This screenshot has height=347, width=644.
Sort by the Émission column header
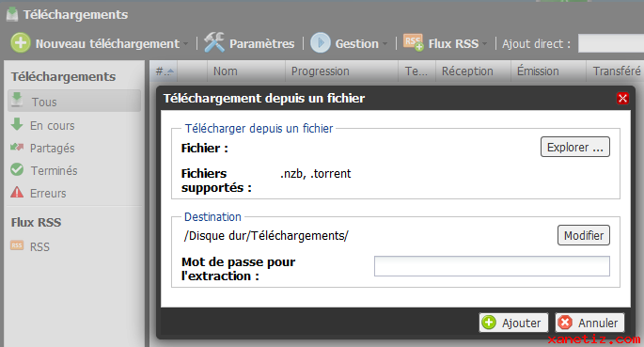click(x=548, y=71)
